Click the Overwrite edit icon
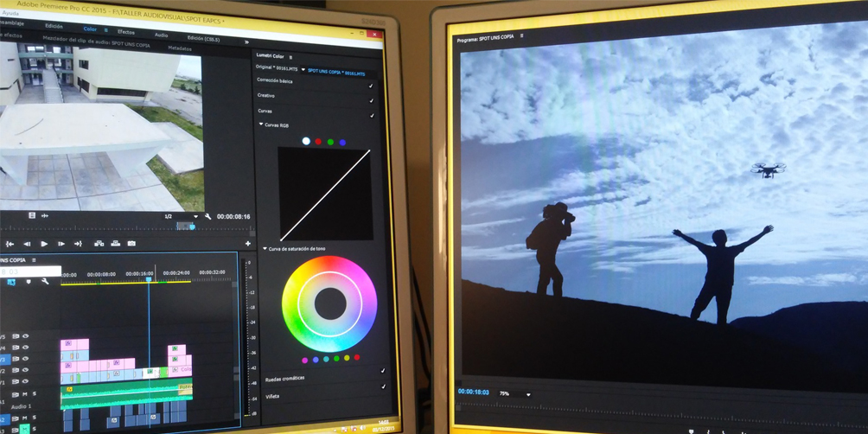This screenshot has width=868, height=434. (x=116, y=243)
